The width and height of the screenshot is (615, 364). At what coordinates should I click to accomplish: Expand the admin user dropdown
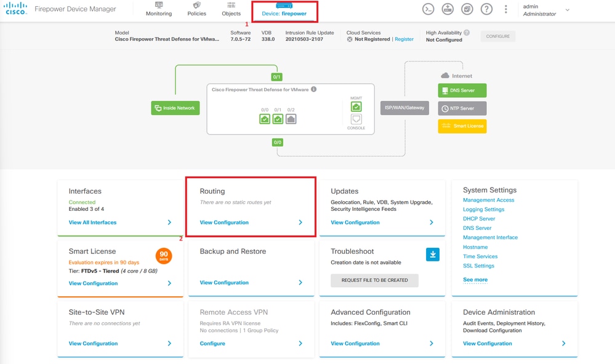(x=567, y=10)
